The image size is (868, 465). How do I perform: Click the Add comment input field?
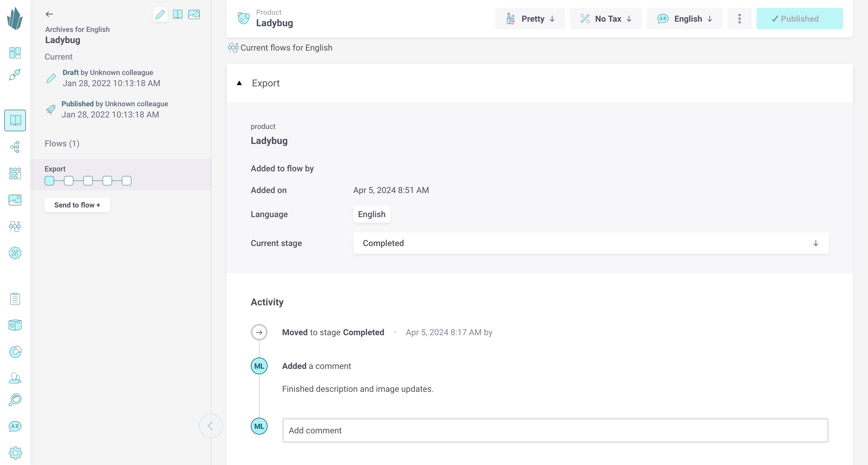pyautogui.click(x=555, y=430)
